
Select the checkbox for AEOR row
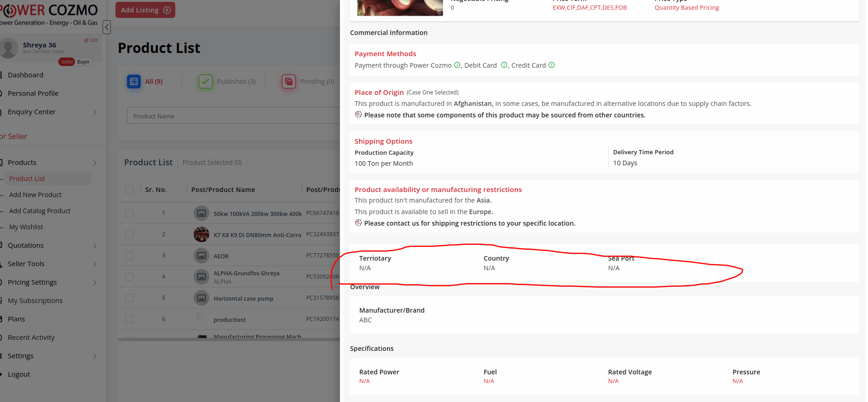129,256
